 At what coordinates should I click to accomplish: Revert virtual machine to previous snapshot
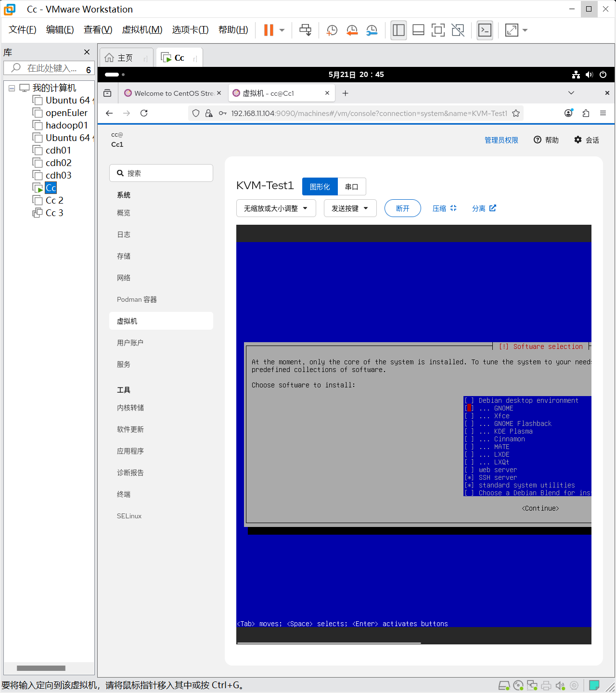352,30
